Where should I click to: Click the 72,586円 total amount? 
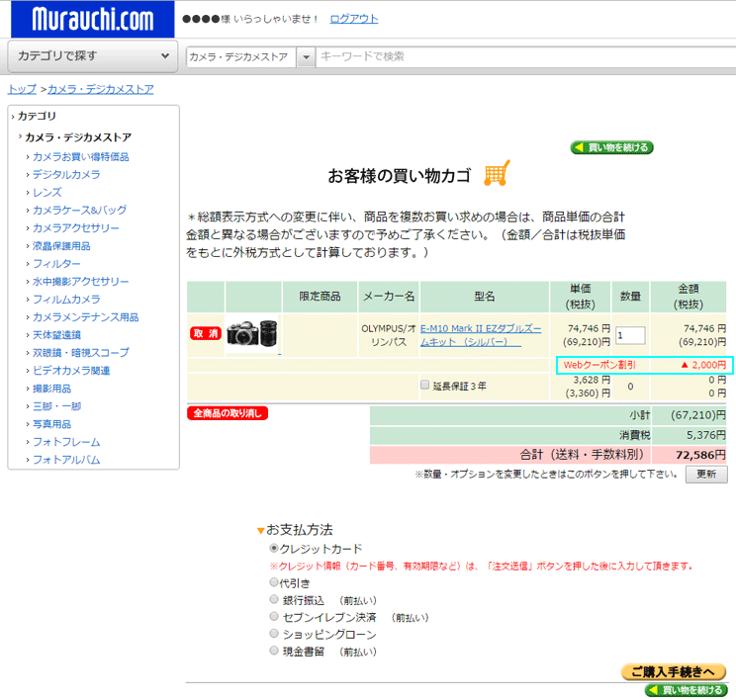tap(700, 455)
